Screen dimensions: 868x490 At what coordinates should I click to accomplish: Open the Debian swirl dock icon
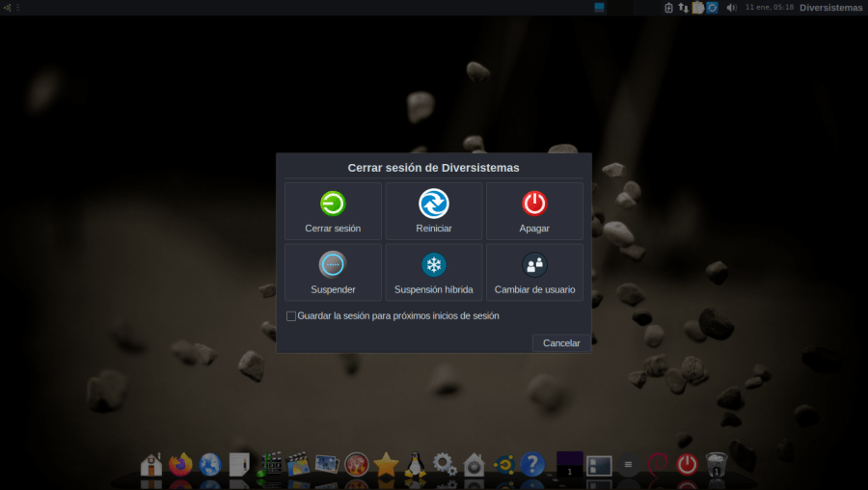click(658, 465)
